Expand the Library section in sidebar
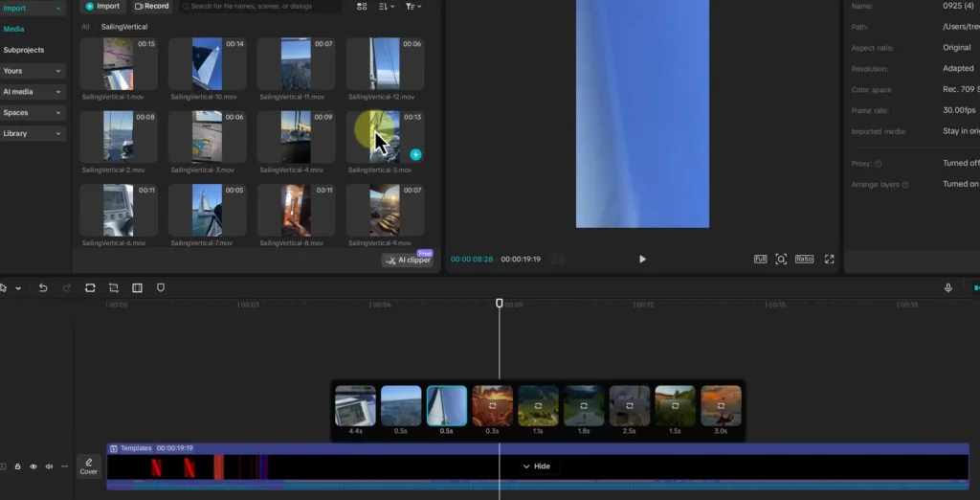The height and width of the screenshot is (500, 980). [x=33, y=133]
